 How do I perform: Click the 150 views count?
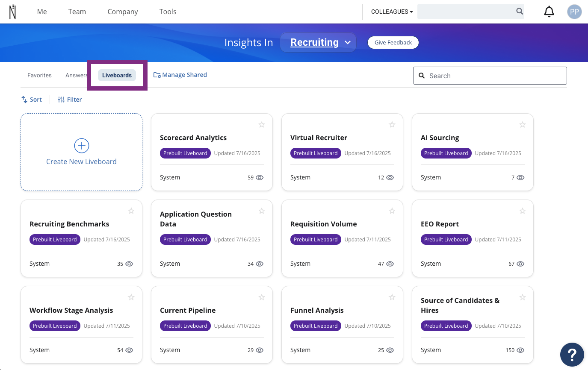coord(510,350)
